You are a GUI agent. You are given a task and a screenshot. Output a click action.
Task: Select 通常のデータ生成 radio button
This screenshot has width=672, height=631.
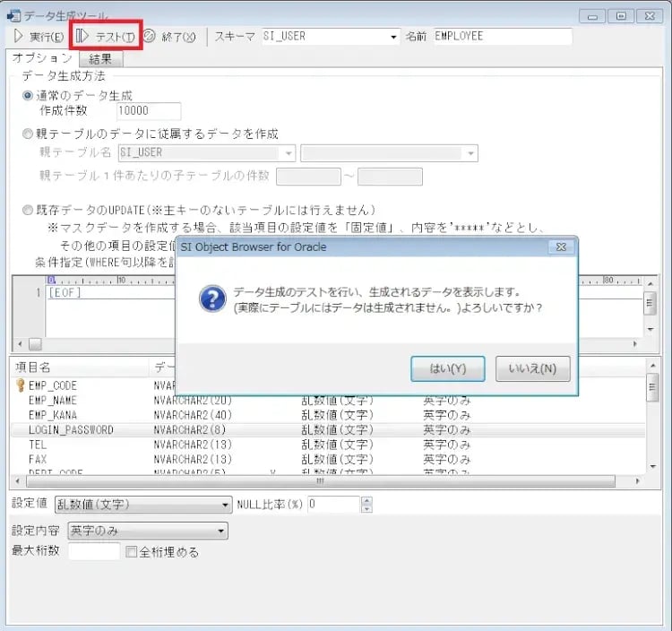pos(28,96)
